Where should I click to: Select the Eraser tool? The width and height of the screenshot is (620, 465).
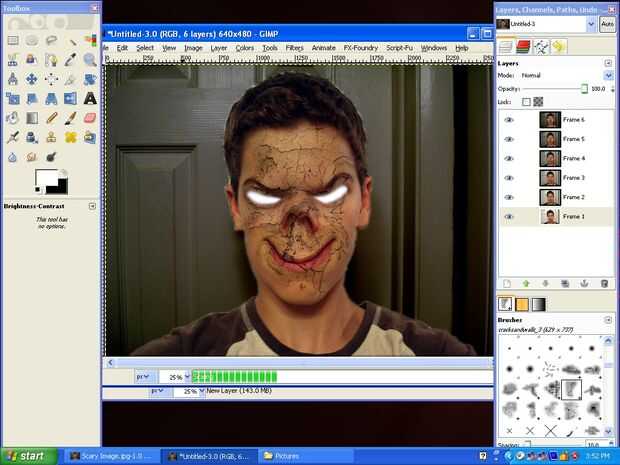coord(90,118)
